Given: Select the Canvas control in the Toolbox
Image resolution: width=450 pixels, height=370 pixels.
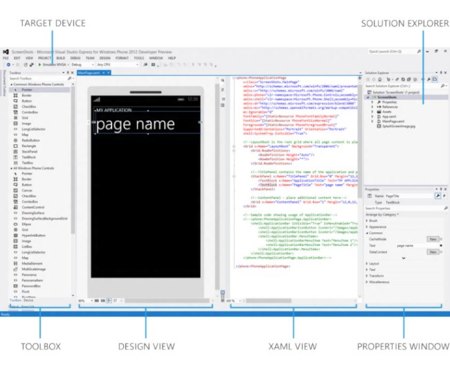Looking at the screenshot, I should coord(27,190).
